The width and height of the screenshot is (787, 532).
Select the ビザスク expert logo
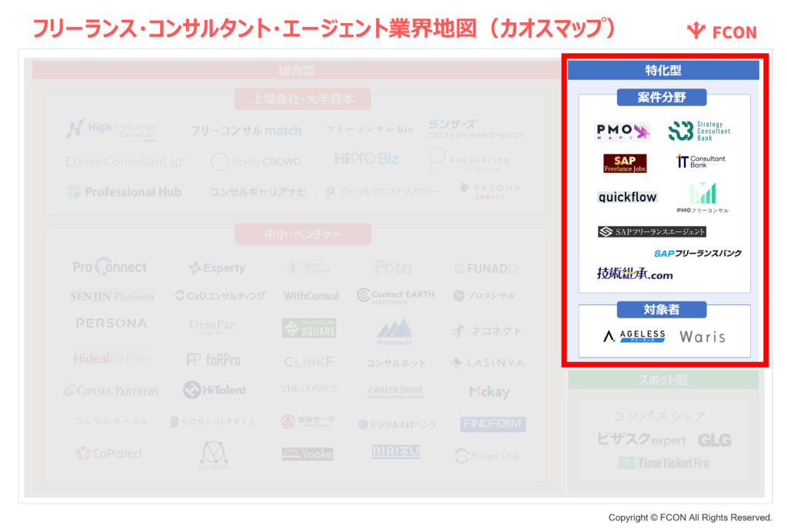click(x=641, y=440)
